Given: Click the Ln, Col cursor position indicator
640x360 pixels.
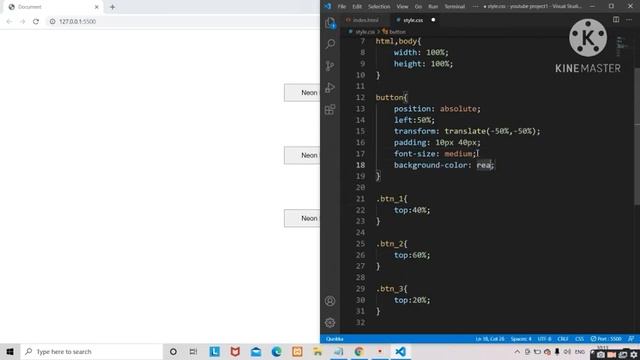Looking at the screenshot, I should coord(489,339).
